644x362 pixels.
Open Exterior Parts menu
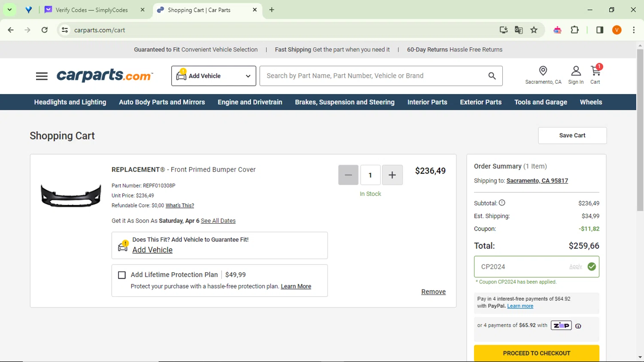(x=481, y=102)
